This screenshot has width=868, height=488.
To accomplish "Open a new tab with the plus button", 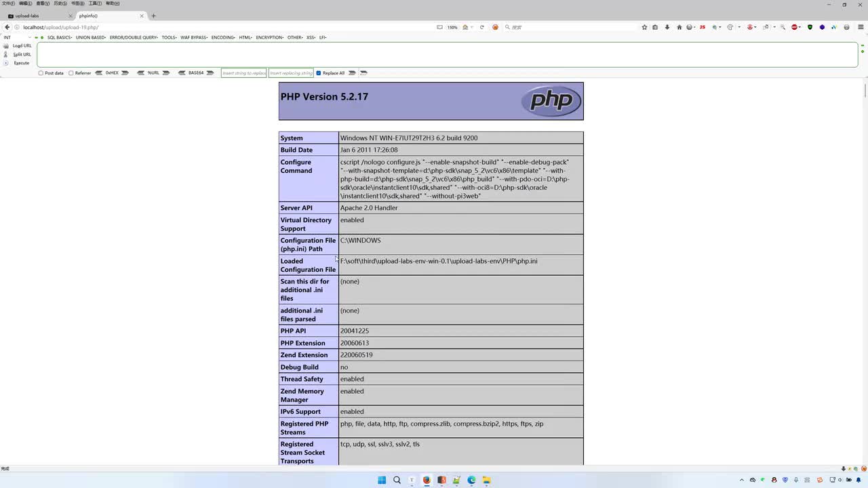I will 153,16.
